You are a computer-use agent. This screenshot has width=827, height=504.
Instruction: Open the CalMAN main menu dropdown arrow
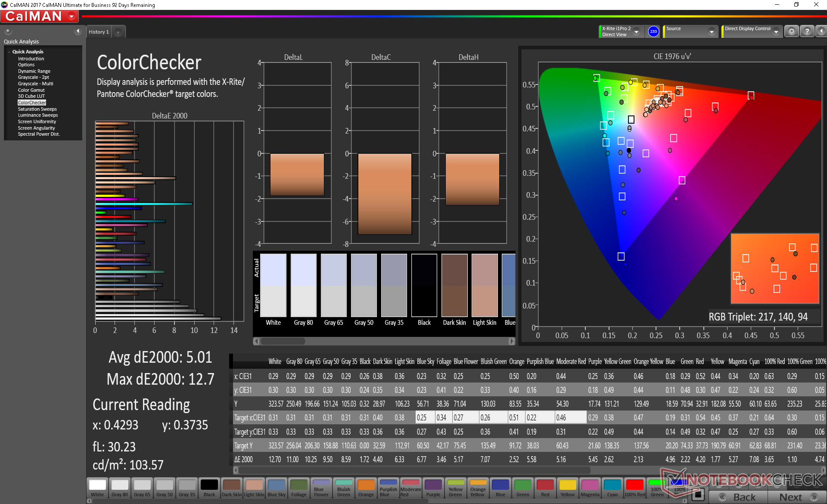[72, 17]
